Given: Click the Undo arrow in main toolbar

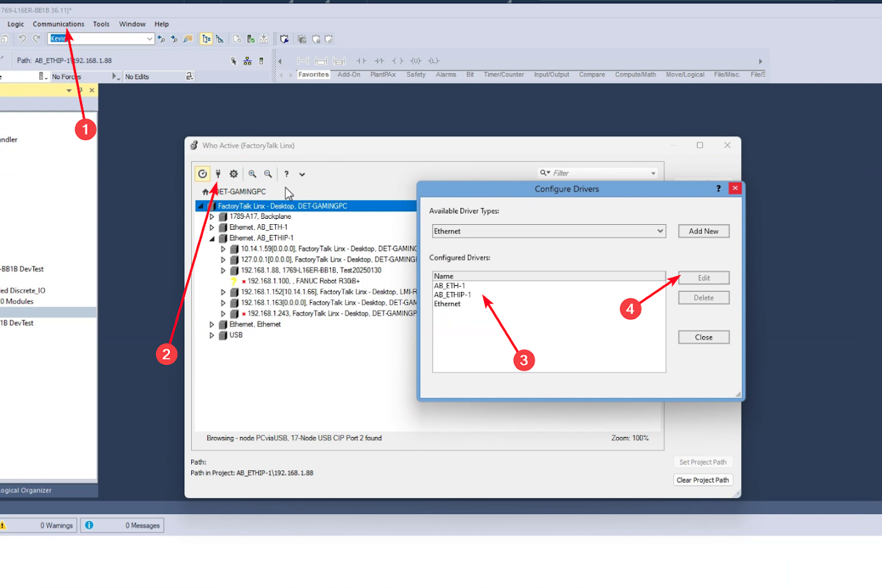Looking at the screenshot, I should 22,39.
